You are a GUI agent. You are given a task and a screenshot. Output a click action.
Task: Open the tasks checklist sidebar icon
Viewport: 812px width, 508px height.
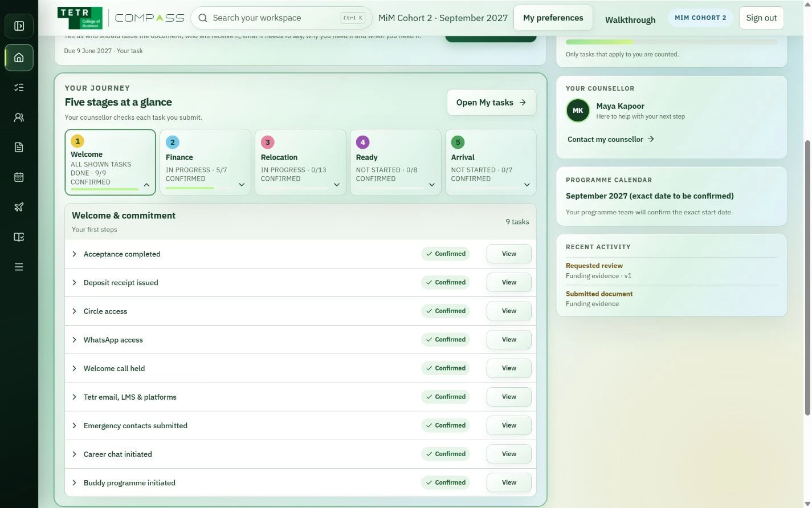[x=19, y=87]
